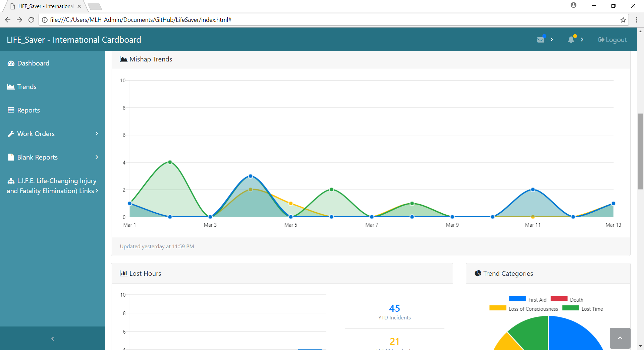Open a new browser tab
The height and width of the screenshot is (350, 644).
[x=95, y=6]
